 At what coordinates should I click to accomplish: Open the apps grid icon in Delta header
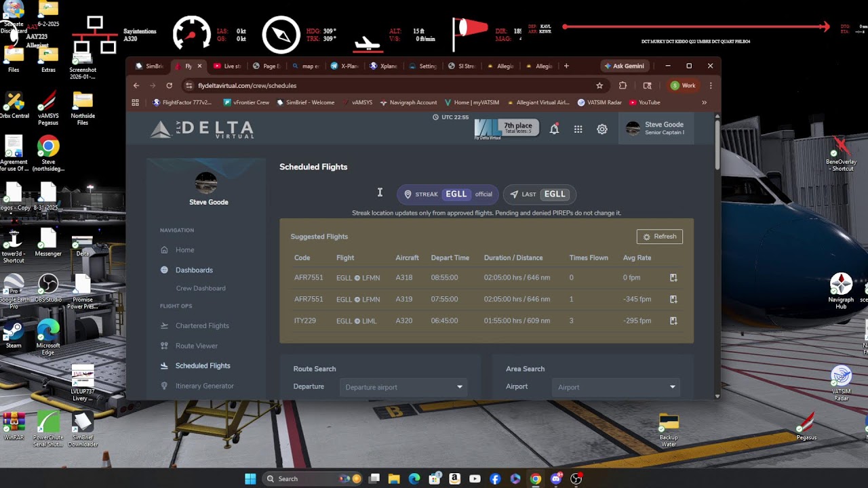coord(578,129)
